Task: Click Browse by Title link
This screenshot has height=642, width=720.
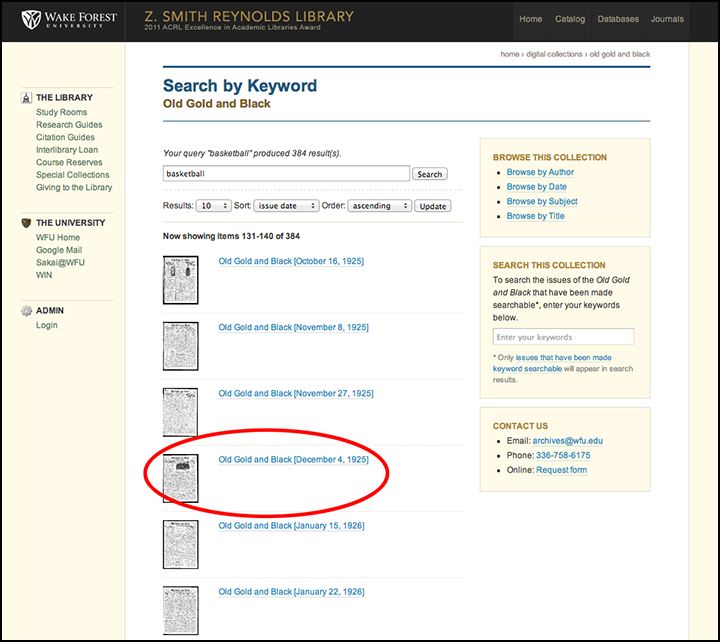Action: 535,216
